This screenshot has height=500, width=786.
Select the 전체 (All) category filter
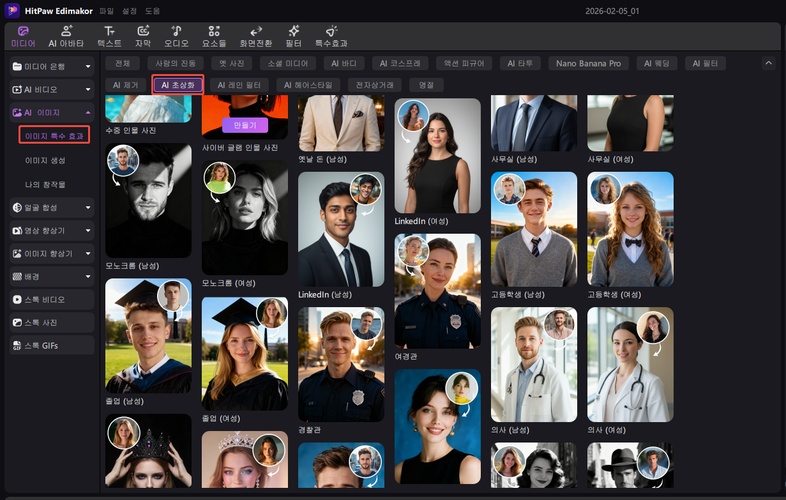121,63
